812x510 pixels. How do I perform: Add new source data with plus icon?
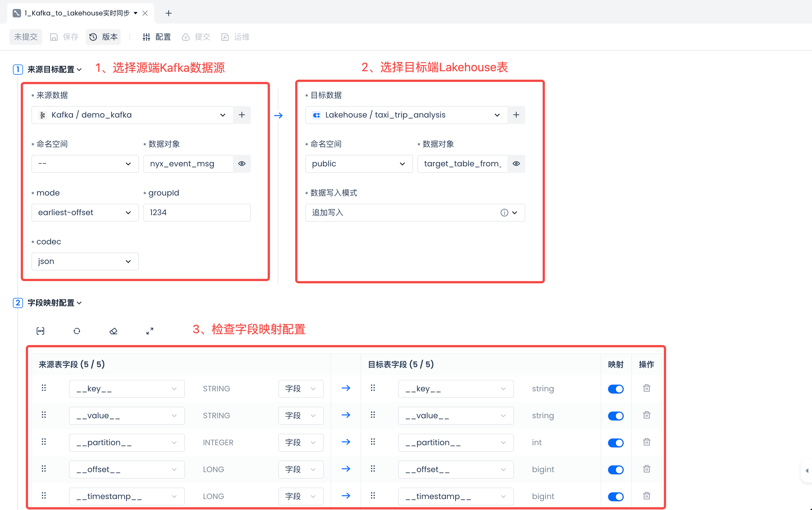point(242,115)
